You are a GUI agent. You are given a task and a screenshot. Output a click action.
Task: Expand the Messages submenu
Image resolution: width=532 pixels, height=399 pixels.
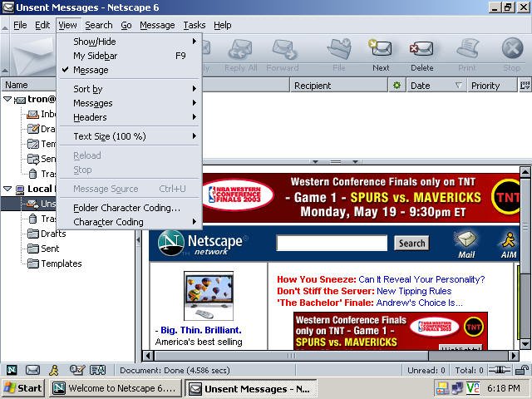[131, 103]
